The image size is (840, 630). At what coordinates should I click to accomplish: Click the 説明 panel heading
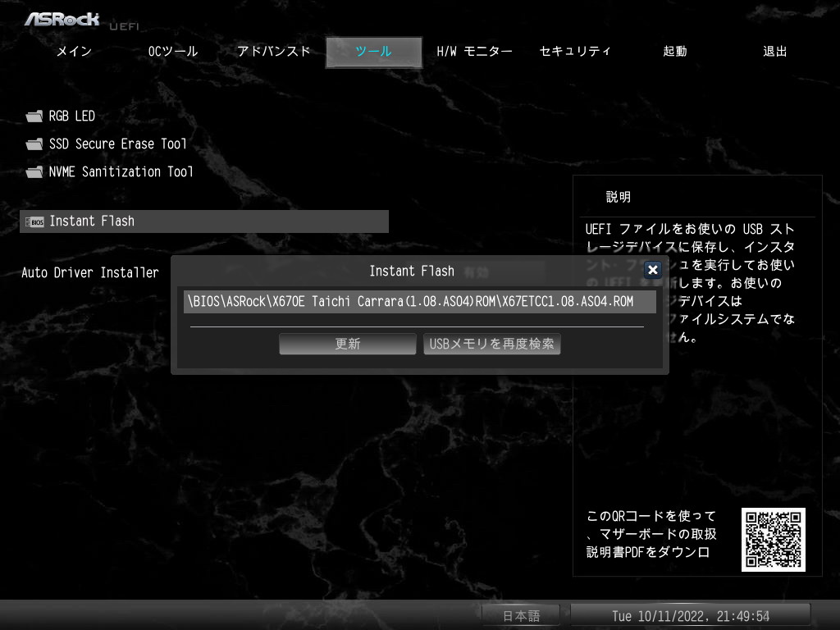[x=619, y=197]
